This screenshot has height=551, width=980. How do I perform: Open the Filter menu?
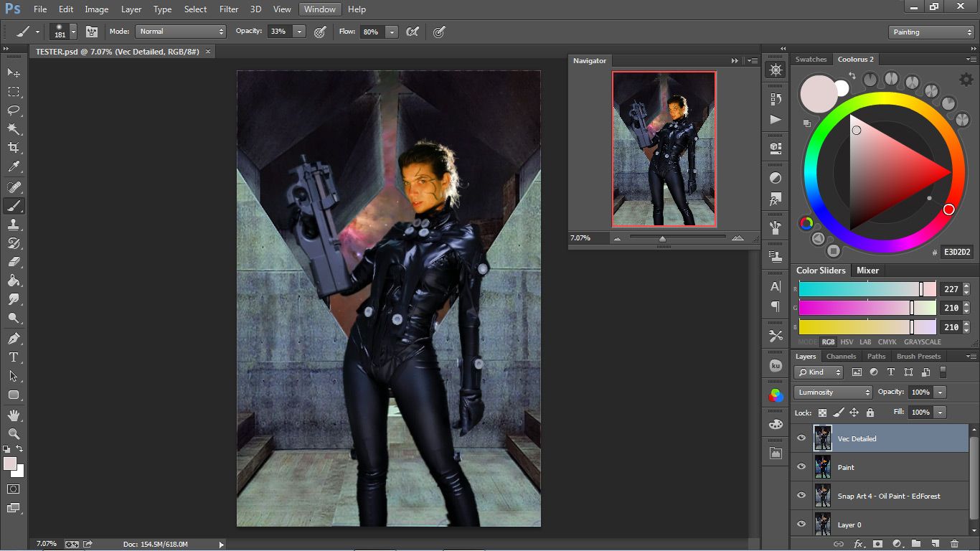(x=229, y=9)
